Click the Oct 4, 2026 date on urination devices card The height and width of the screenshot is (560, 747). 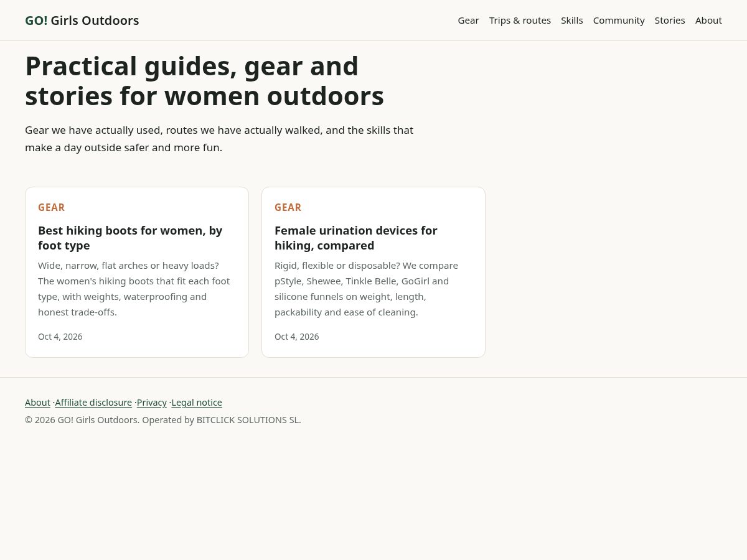tap(297, 337)
